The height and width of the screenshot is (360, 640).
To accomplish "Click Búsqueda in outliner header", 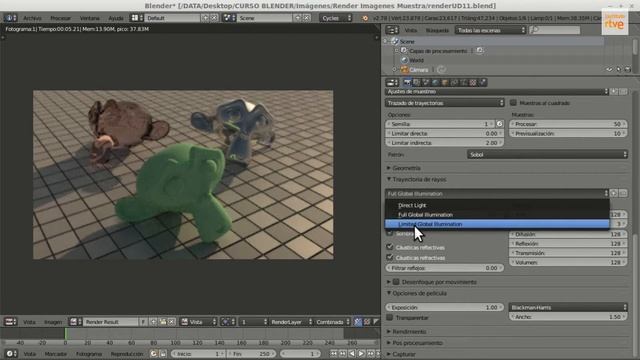I will (x=437, y=30).
